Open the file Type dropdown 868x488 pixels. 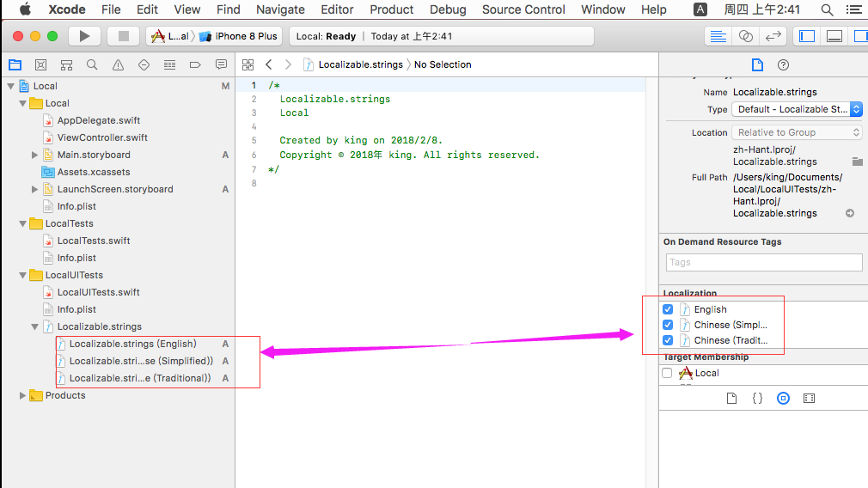798,109
